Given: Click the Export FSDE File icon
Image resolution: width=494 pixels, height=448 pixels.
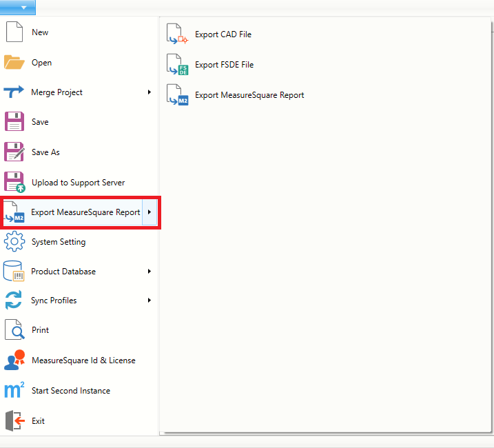Looking at the screenshot, I should [177, 64].
